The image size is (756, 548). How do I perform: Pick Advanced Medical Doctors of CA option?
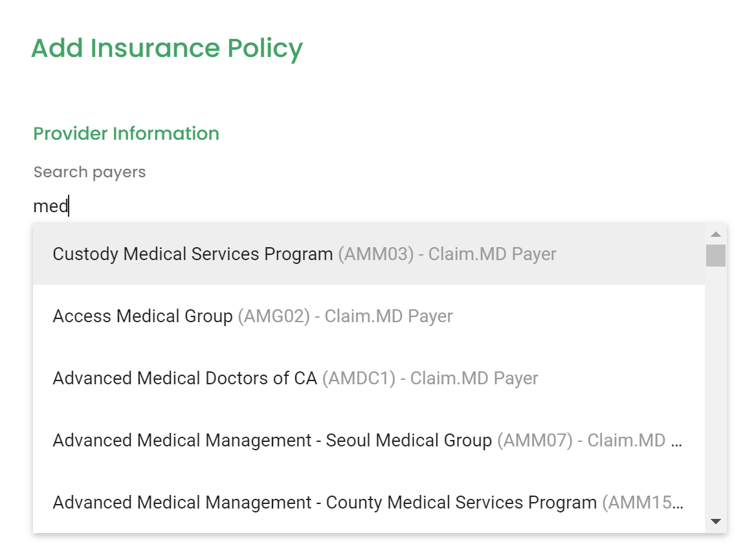[x=369, y=378]
